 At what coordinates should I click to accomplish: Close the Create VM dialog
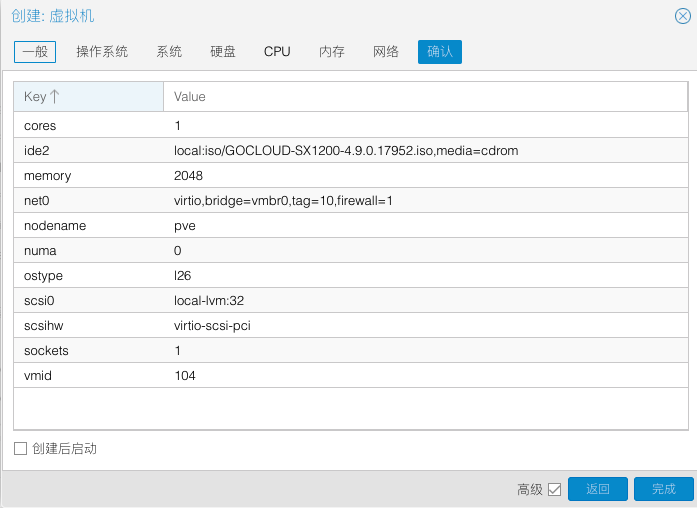683,16
